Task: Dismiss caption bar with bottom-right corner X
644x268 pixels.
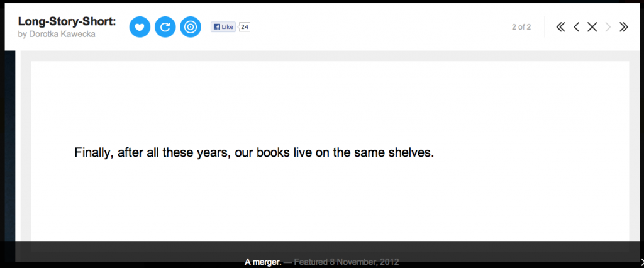Action: click(x=642, y=262)
